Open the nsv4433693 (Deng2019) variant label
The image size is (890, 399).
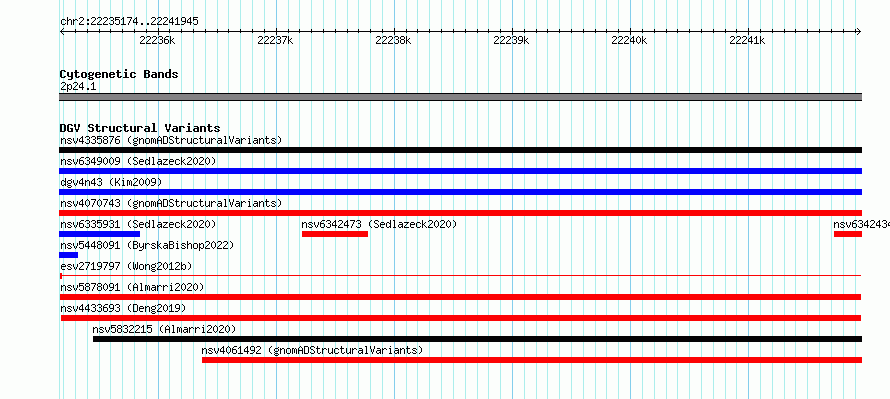tap(123, 308)
